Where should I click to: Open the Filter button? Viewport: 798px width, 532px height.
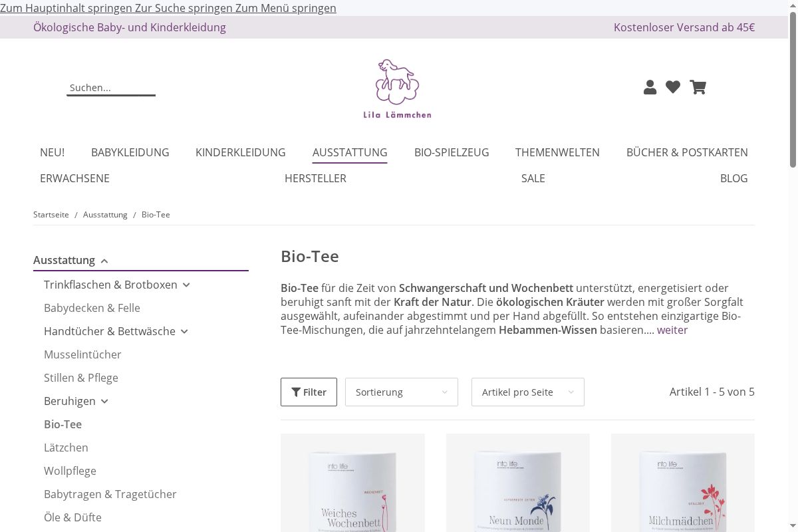pos(309,392)
